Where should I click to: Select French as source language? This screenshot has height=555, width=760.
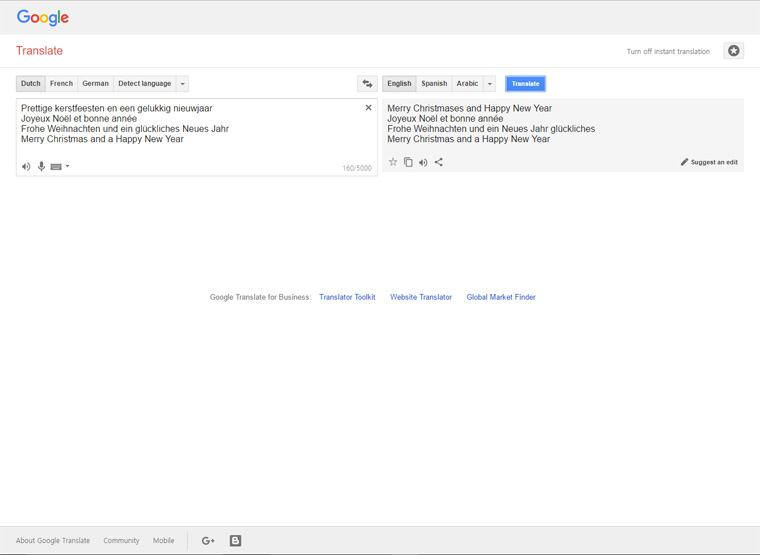coord(62,84)
